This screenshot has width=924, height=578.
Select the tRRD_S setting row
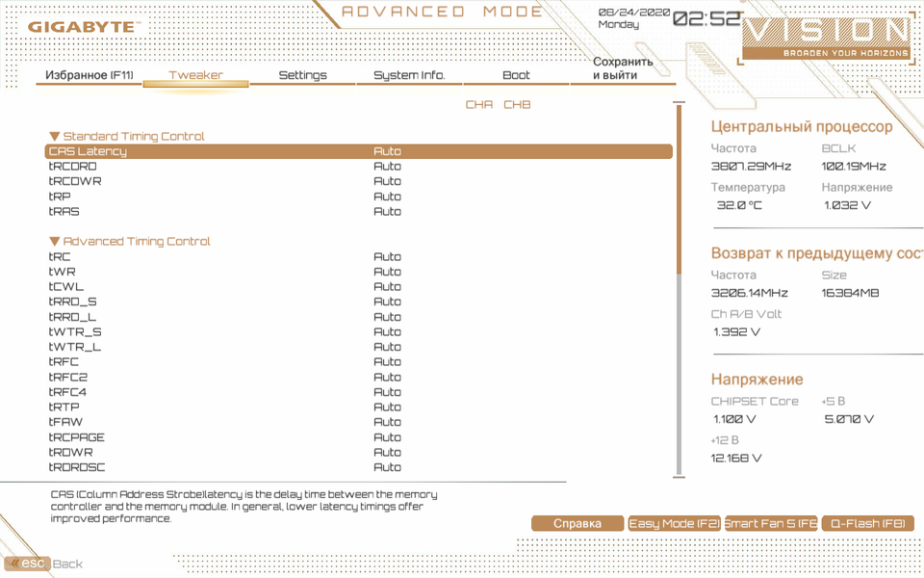pyautogui.click(x=358, y=302)
